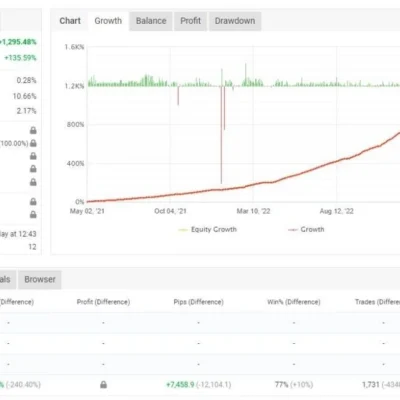Click the lock icon directly above the (100.00%) row

click(x=33, y=130)
